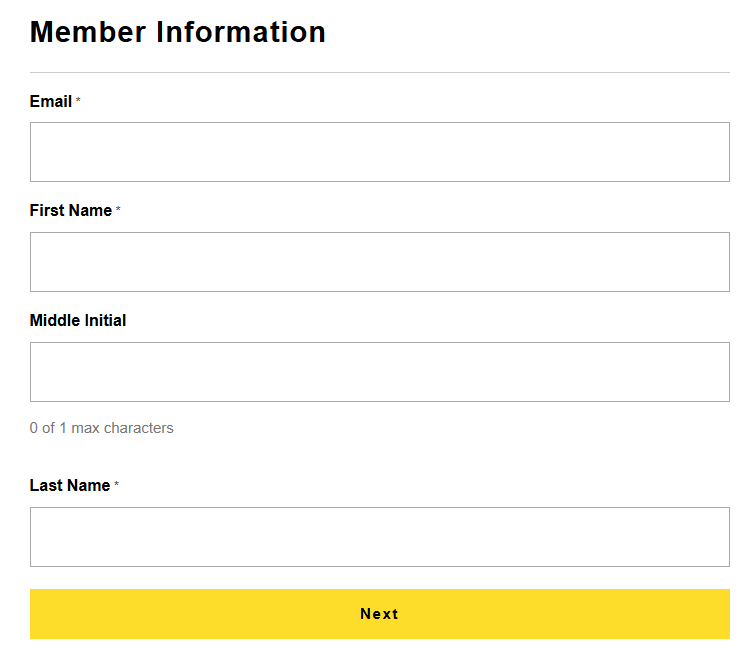This screenshot has width=747, height=655.
Task: Click the "0 of 1" character count
Action: [48, 428]
